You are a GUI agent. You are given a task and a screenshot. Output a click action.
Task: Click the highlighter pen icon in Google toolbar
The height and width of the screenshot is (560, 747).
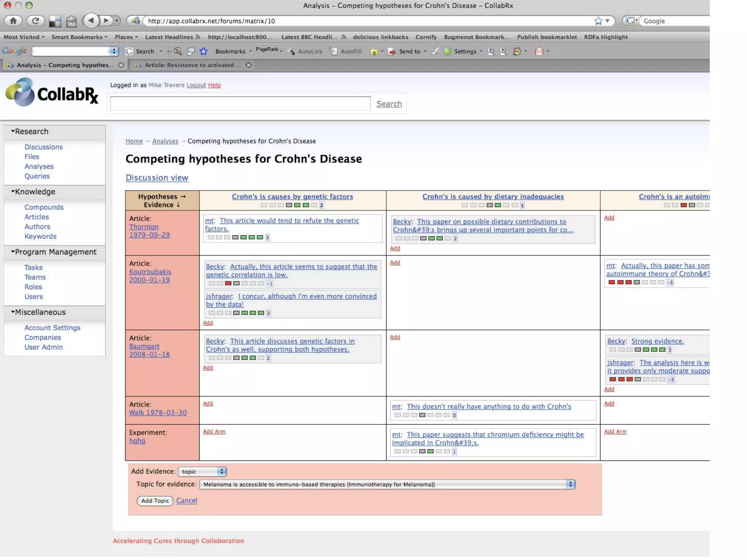pos(435,51)
